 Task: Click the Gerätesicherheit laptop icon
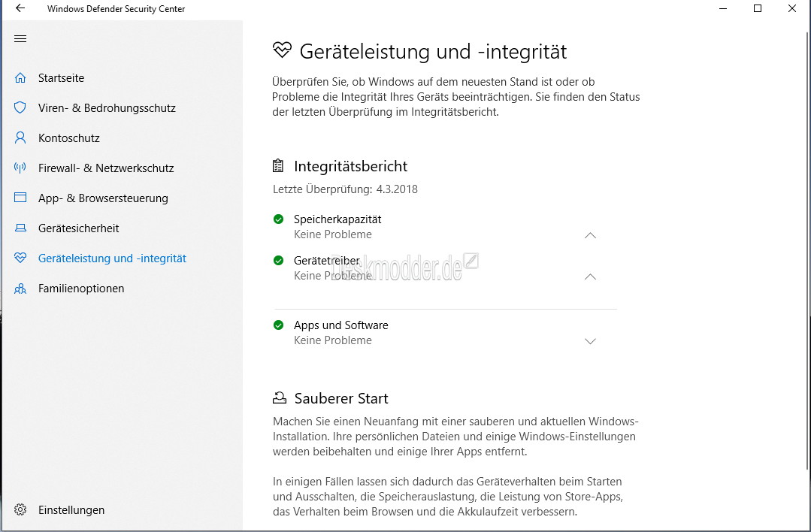click(20, 228)
